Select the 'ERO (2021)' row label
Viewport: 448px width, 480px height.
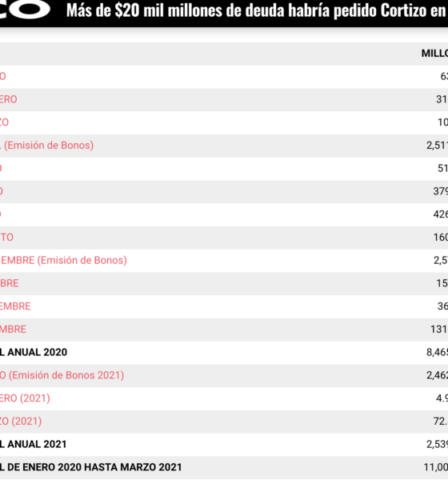coord(25,398)
